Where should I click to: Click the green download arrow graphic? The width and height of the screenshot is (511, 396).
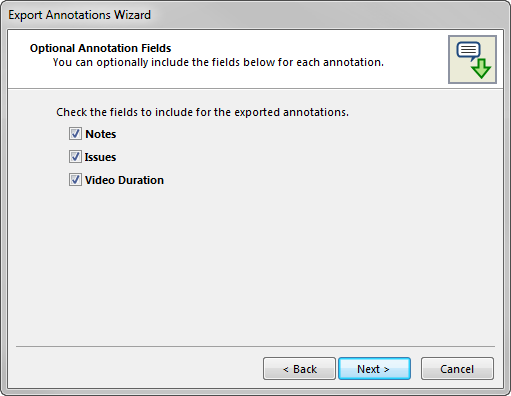pos(481,69)
